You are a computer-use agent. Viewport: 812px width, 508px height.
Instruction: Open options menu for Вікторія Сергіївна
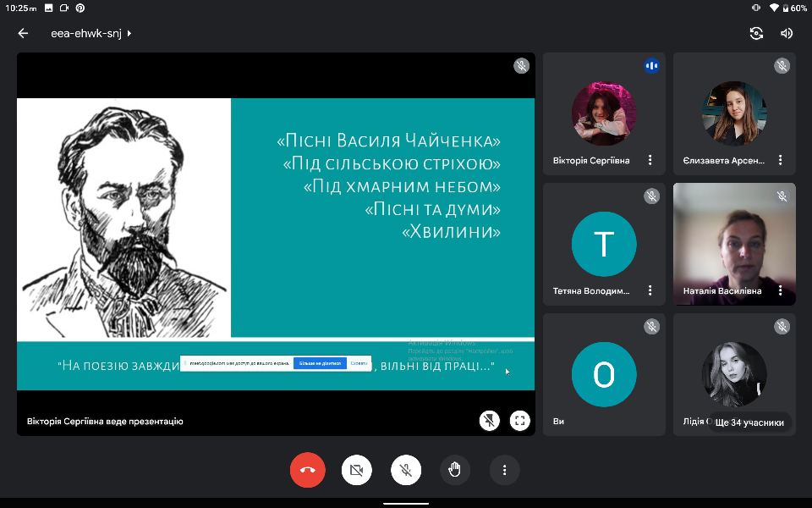(650, 160)
